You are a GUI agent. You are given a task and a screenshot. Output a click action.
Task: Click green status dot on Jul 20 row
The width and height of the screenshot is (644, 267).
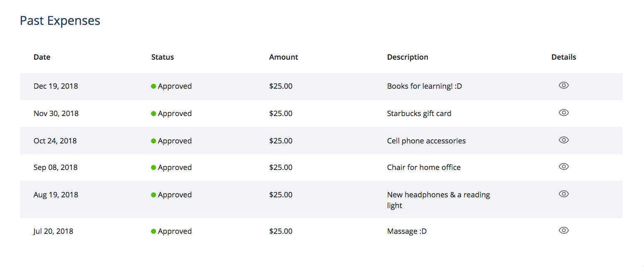pos(154,231)
